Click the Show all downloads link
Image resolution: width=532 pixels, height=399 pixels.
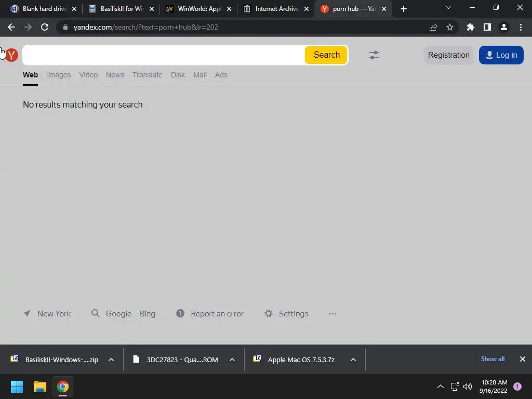point(493,359)
